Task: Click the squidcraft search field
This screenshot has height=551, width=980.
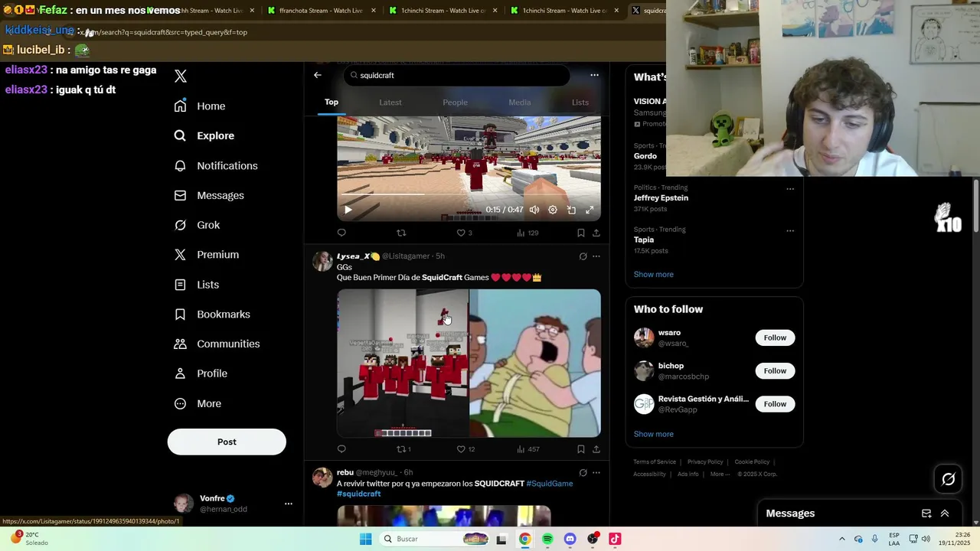Action: pos(457,75)
